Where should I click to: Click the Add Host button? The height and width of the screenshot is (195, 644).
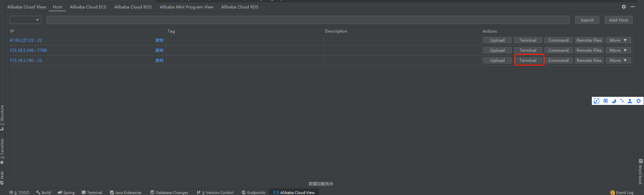click(618, 20)
